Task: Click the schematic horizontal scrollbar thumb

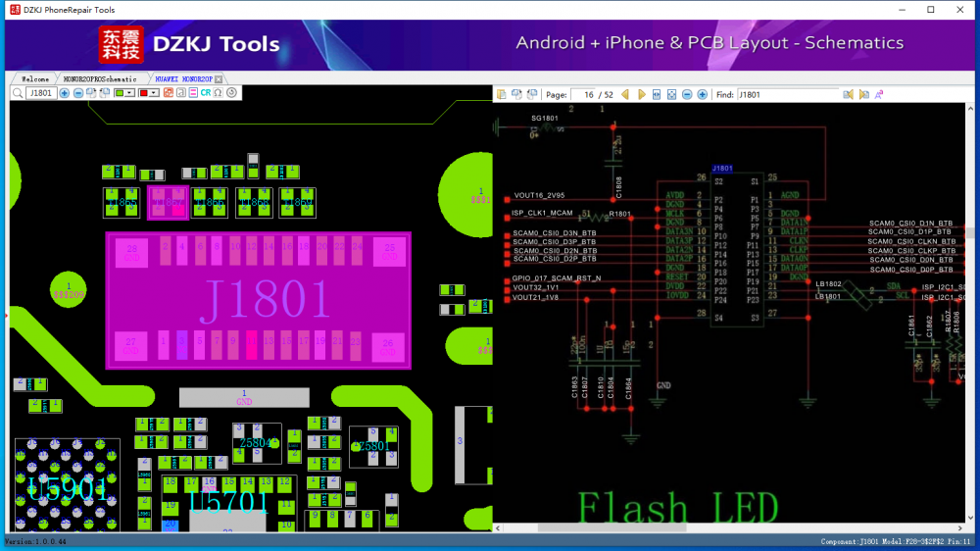Action: [612, 527]
